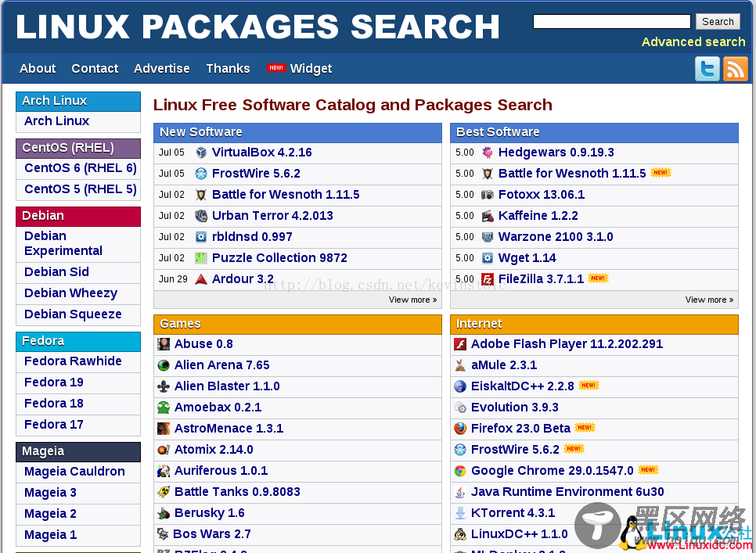Click the rbldnsd 0.997 package icon
Screen dimensions: 756x553
point(201,237)
